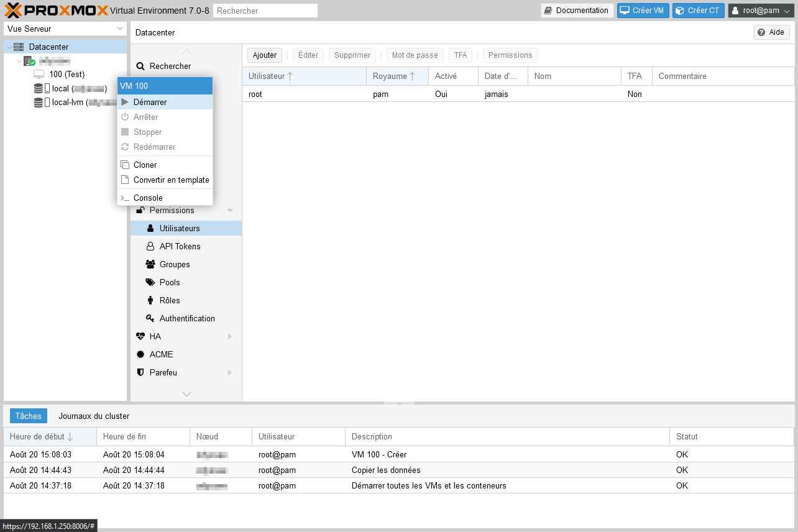Click the HA heartbeat icon
This screenshot has width=798, height=532.
140,337
